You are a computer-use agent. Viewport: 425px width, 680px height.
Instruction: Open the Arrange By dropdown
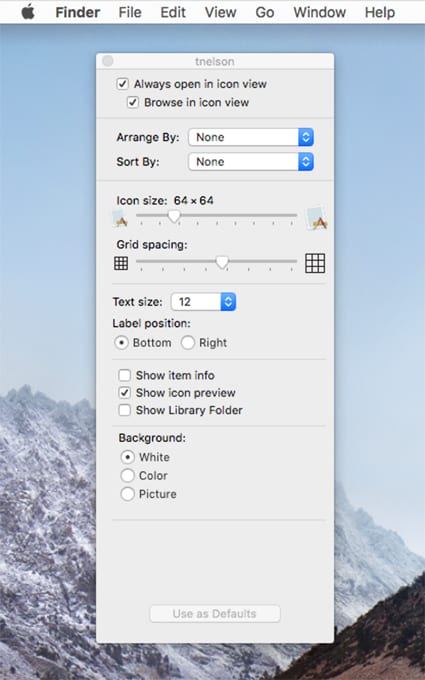[x=251, y=137]
